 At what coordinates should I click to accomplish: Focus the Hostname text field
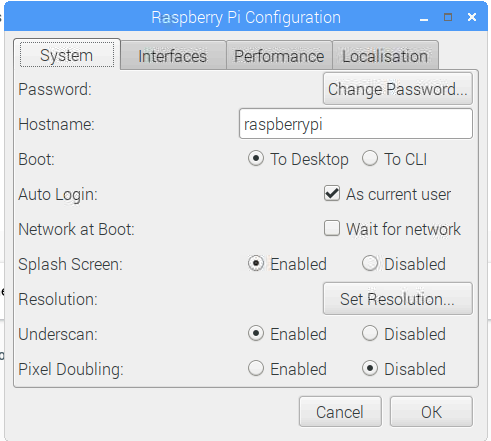click(x=356, y=124)
